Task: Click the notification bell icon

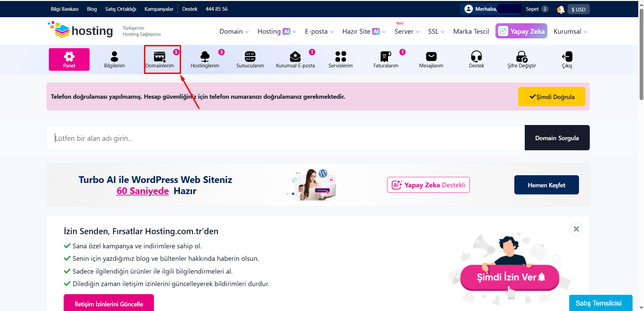Action: [560, 9]
